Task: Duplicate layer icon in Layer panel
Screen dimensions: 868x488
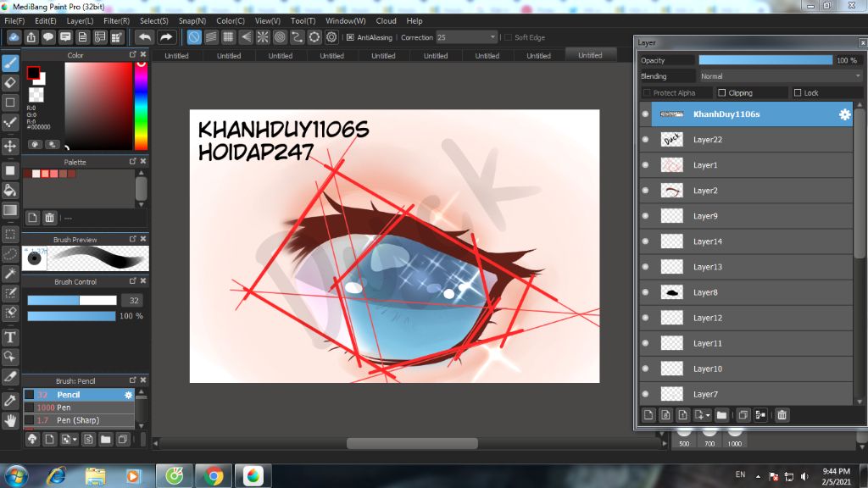Action: coord(743,415)
